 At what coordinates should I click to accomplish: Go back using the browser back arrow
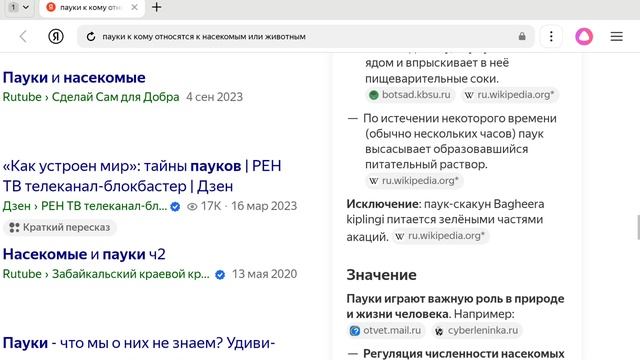point(23,37)
